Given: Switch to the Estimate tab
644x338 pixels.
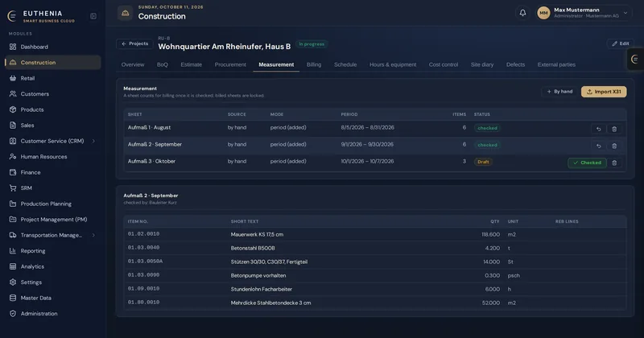Looking at the screenshot, I should click(192, 64).
